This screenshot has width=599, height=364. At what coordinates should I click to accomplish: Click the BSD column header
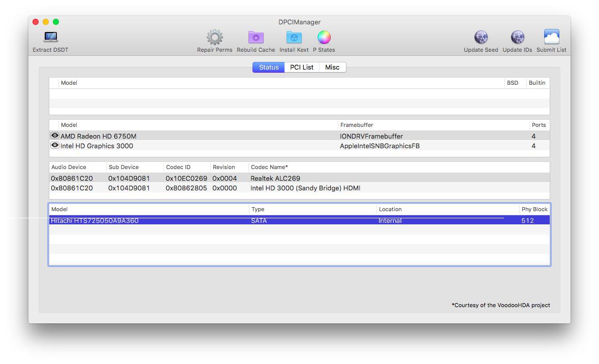pos(513,83)
